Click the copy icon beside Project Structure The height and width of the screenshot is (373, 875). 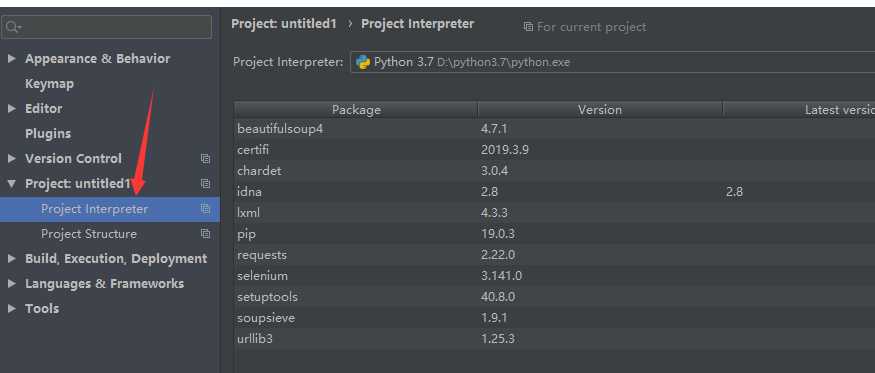(x=205, y=233)
